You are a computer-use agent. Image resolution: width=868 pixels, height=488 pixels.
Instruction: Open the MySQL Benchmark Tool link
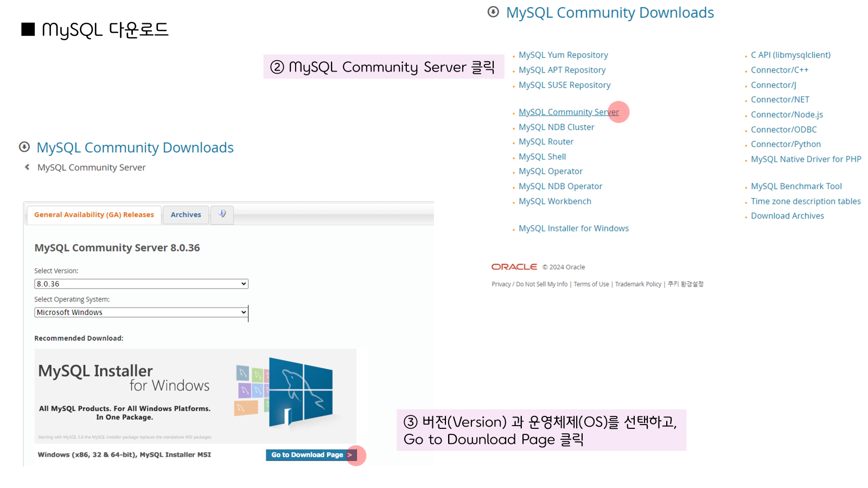point(796,186)
